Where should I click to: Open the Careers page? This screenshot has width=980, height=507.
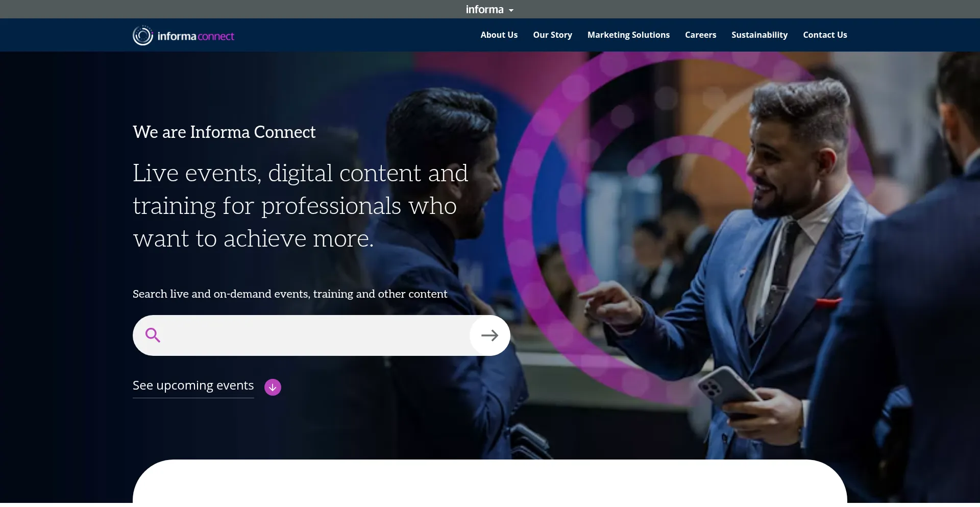(x=700, y=35)
